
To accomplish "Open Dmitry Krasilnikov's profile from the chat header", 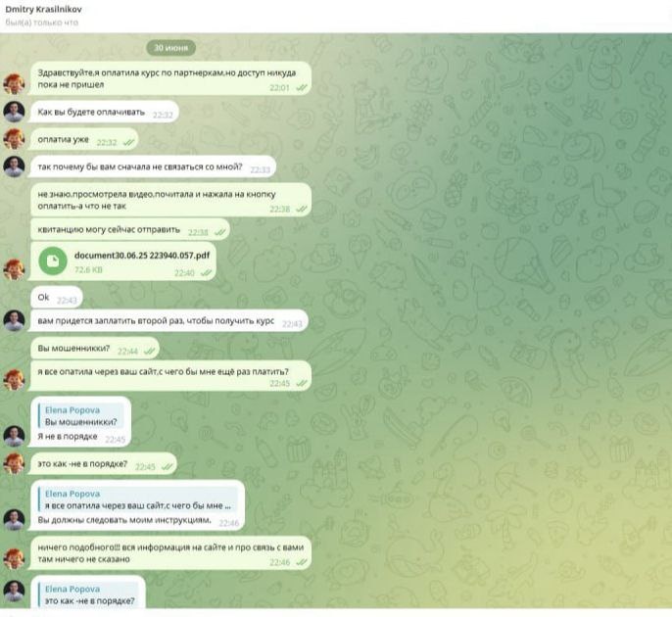I will (43, 9).
